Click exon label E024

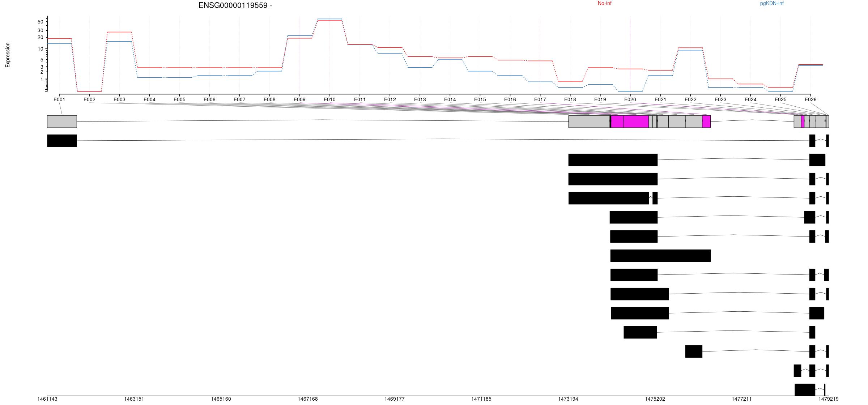click(x=750, y=99)
